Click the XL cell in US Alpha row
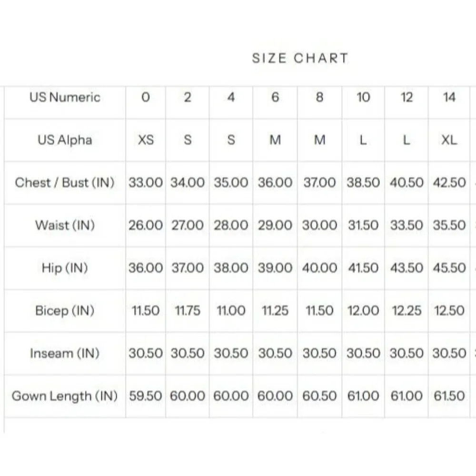This screenshot has width=476, height=476. (449, 140)
